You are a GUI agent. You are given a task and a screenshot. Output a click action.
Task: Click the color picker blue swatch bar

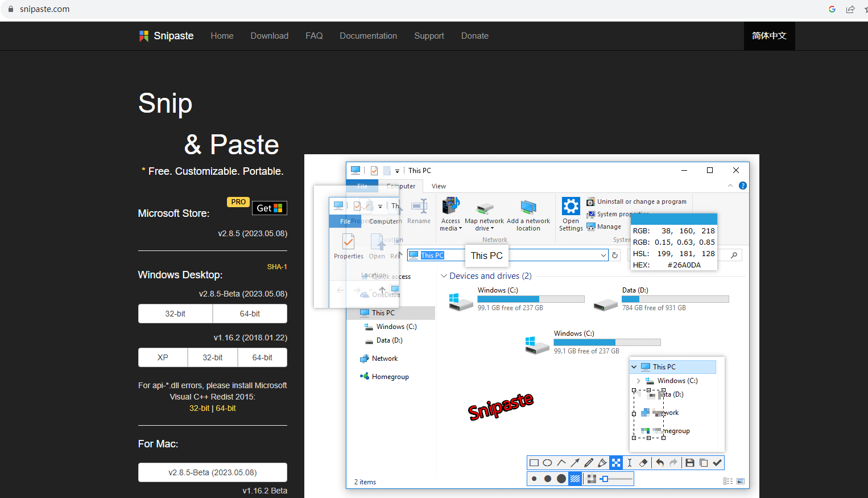[674, 219]
